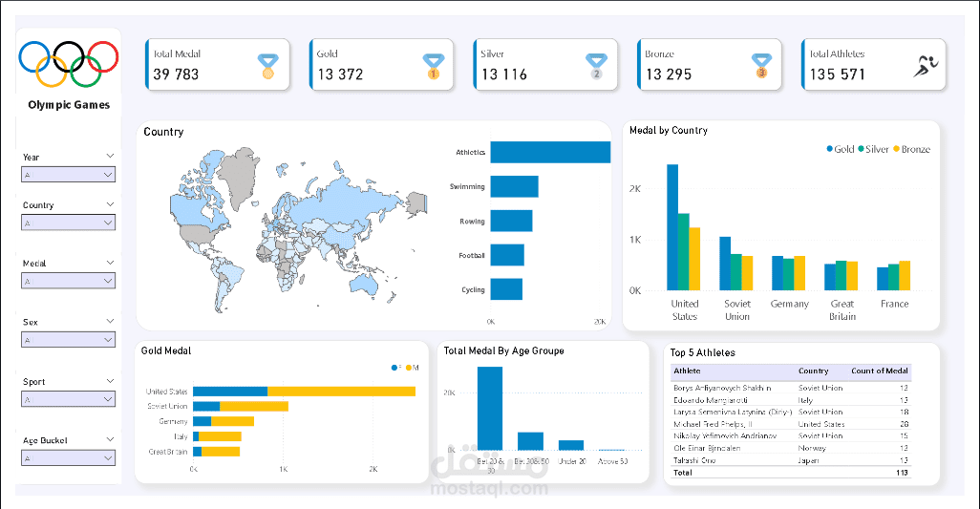Click the Bet 20 & 30 age group bar

(x=490, y=408)
